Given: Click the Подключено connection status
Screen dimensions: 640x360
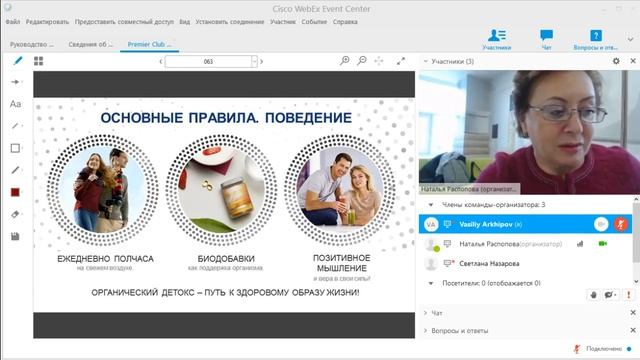Looking at the screenshot, I should point(604,349).
